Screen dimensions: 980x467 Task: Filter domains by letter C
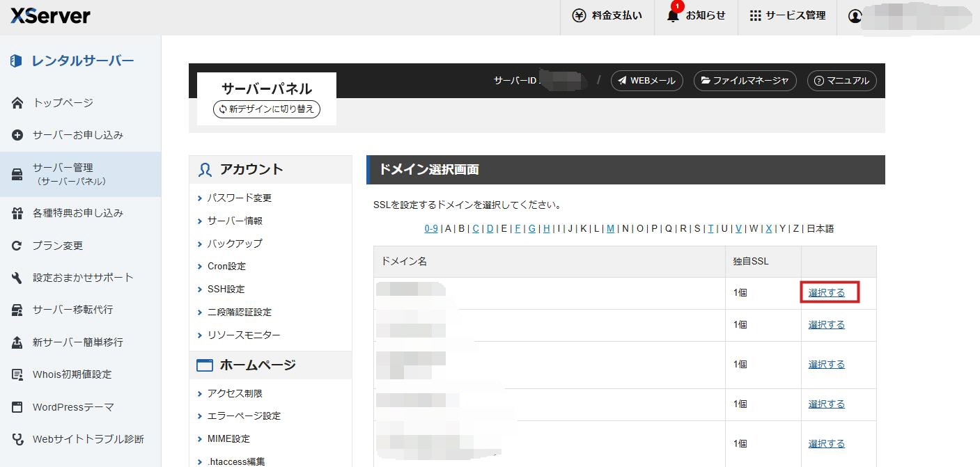pos(476,229)
